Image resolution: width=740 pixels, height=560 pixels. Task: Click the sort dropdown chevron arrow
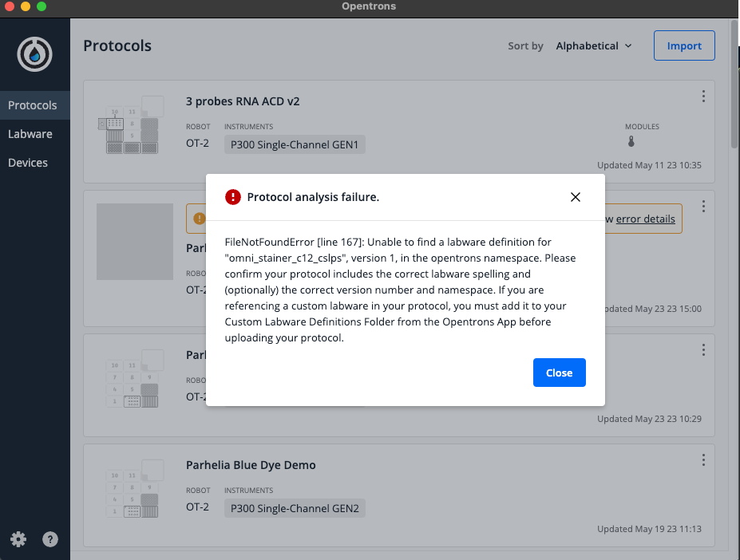click(628, 46)
